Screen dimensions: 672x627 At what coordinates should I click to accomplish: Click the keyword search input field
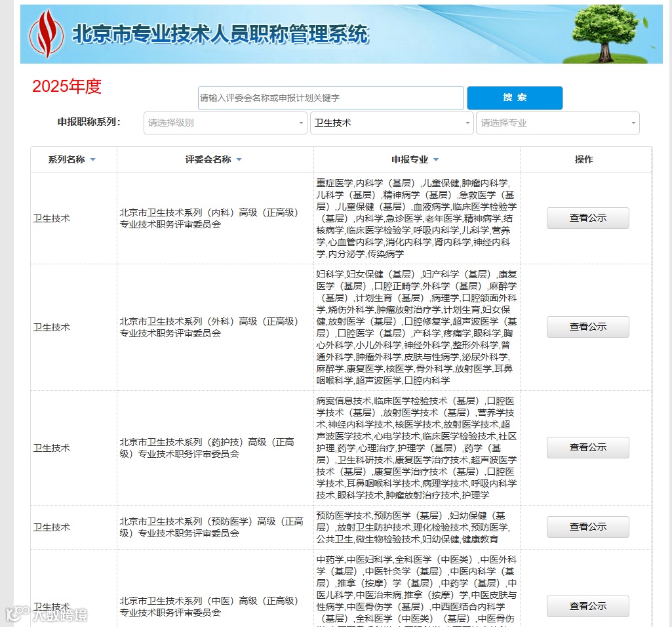[330, 98]
